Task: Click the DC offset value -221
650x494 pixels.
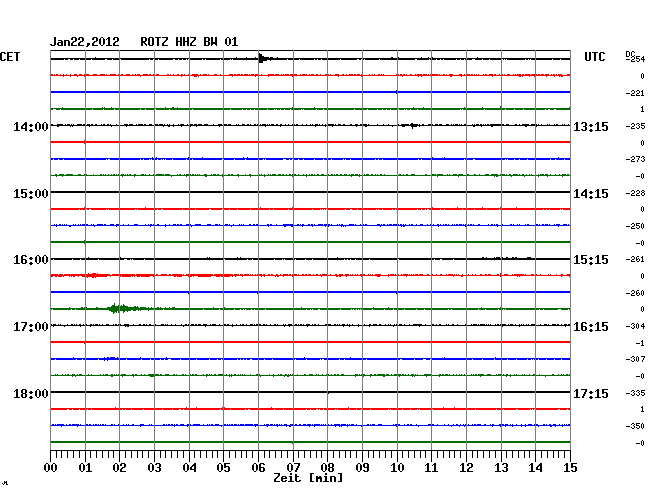Action: click(x=635, y=93)
